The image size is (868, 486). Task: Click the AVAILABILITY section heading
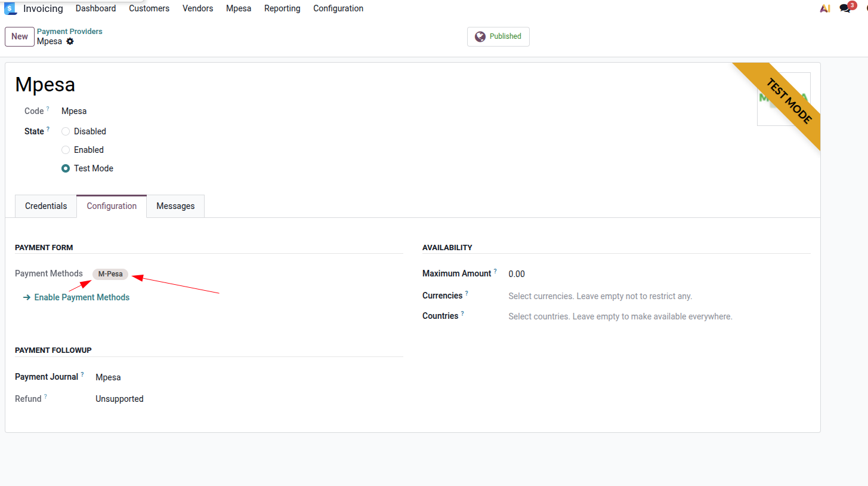(447, 247)
